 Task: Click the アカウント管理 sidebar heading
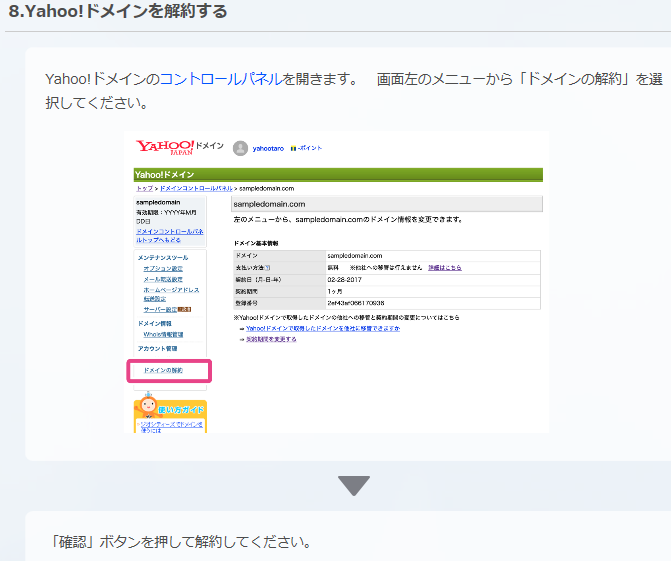tap(157, 349)
